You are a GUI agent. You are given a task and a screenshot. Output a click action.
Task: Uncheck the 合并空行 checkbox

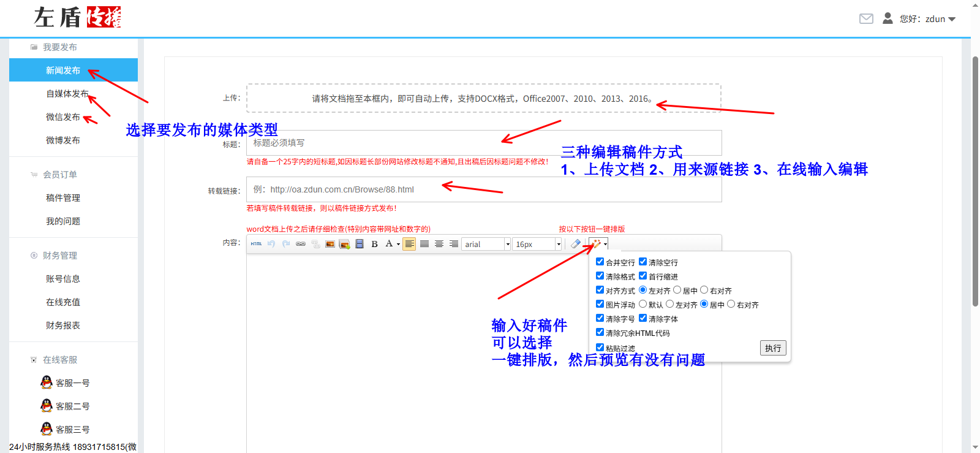(x=600, y=262)
